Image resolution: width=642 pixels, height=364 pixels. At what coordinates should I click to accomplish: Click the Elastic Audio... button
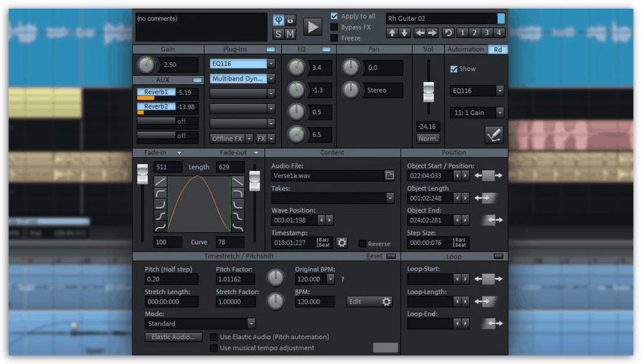point(173,337)
